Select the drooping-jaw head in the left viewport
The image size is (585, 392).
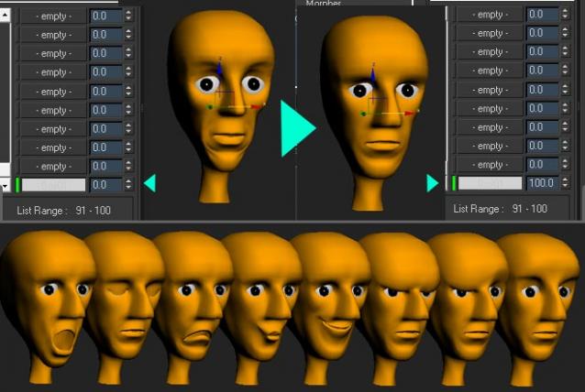point(221,106)
